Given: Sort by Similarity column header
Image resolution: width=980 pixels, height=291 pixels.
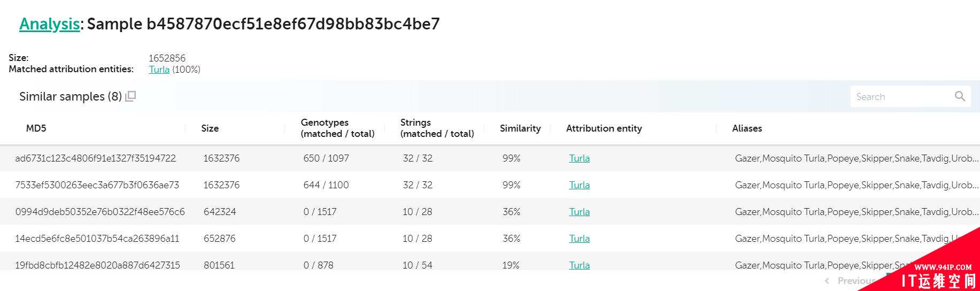Looking at the screenshot, I should click(520, 128).
